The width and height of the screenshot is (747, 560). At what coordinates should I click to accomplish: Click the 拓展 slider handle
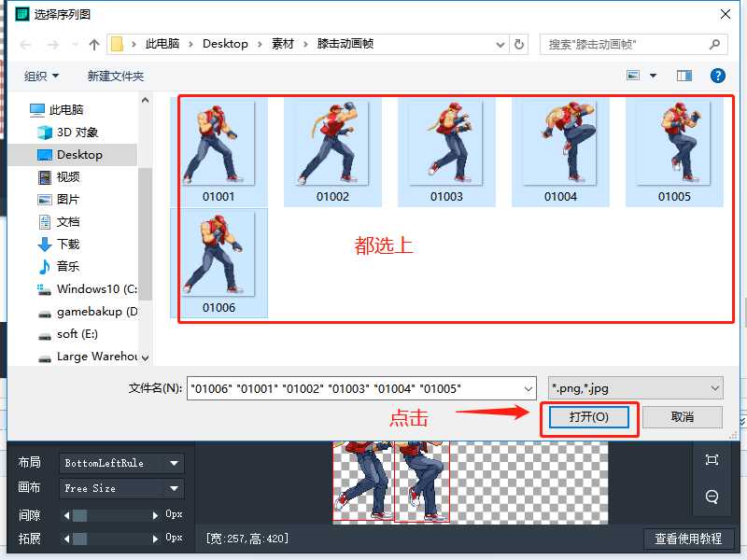point(79,539)
